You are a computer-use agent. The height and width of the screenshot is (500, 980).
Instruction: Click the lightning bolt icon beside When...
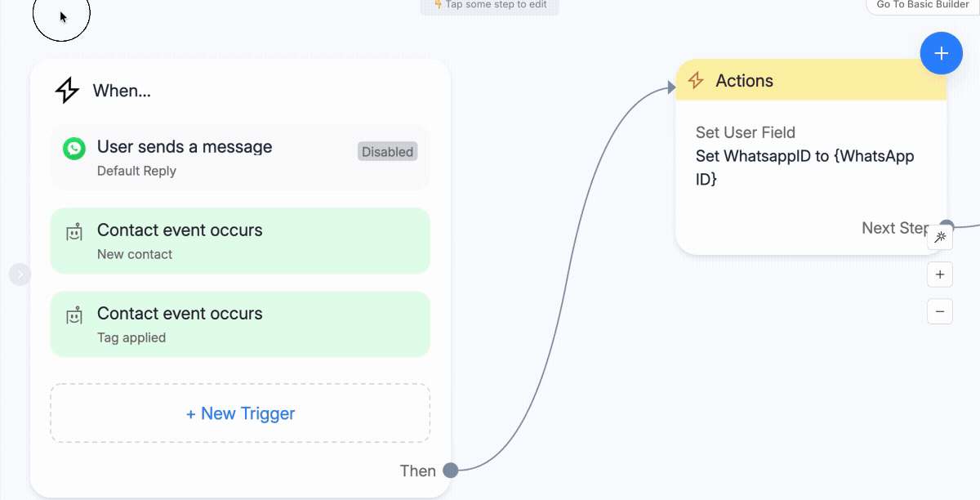tap(67, 91)
